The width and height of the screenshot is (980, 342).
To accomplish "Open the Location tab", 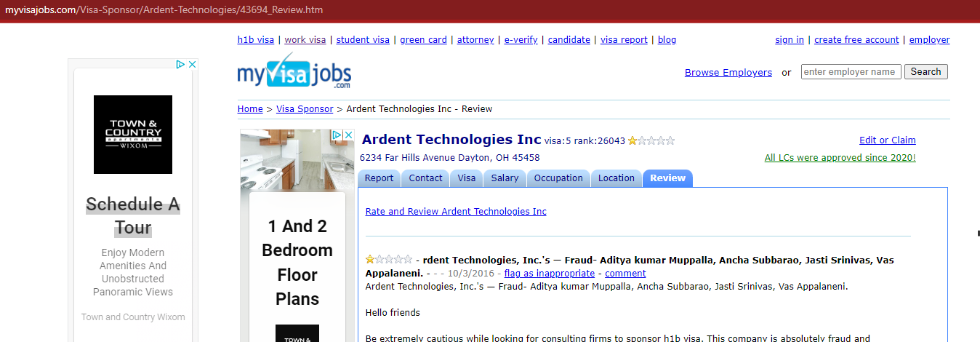I will pyautogui.click(x=616, y=178).
